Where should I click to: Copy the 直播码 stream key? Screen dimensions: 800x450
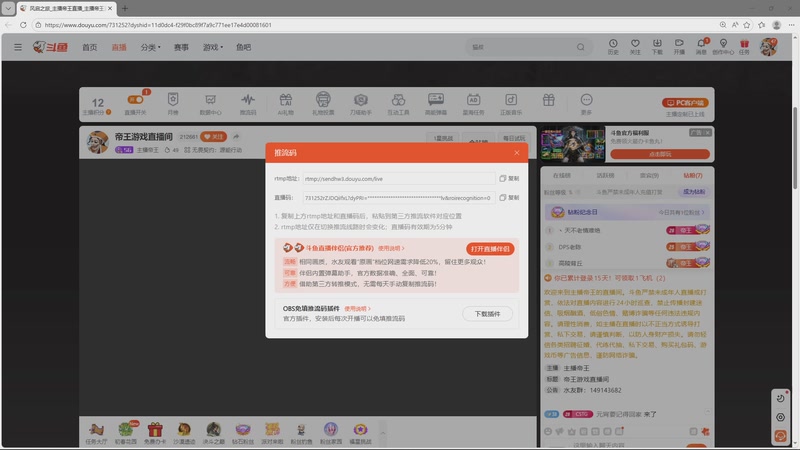point(509,197)
